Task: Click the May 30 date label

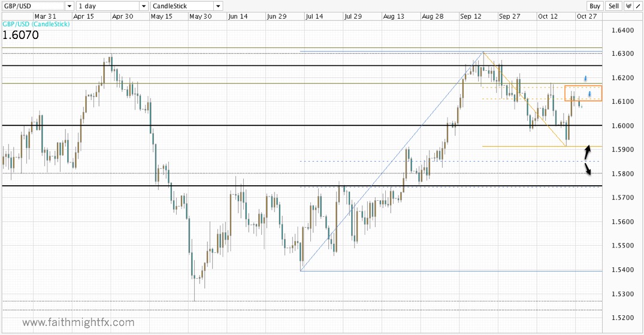Action: [x=201, y=16]
